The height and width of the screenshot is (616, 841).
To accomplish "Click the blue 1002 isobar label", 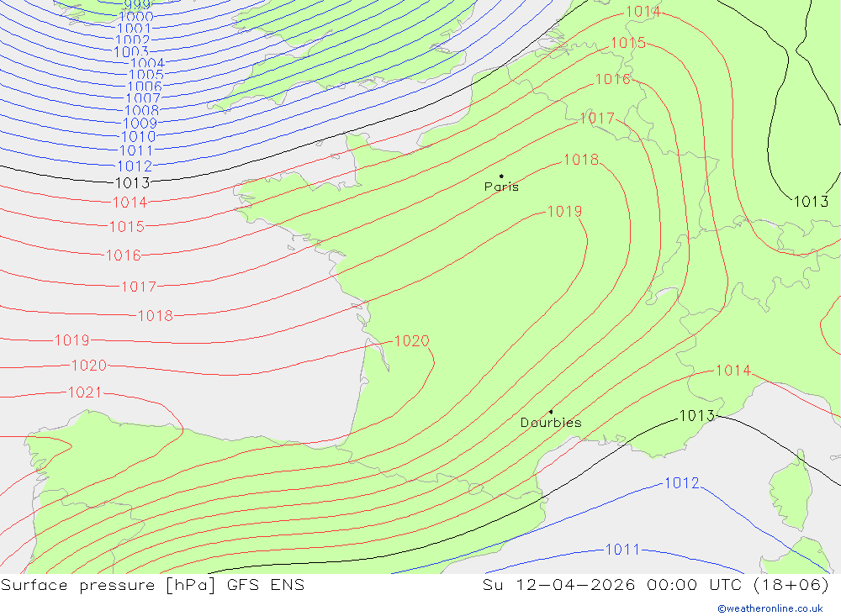I will pos(132,40).
